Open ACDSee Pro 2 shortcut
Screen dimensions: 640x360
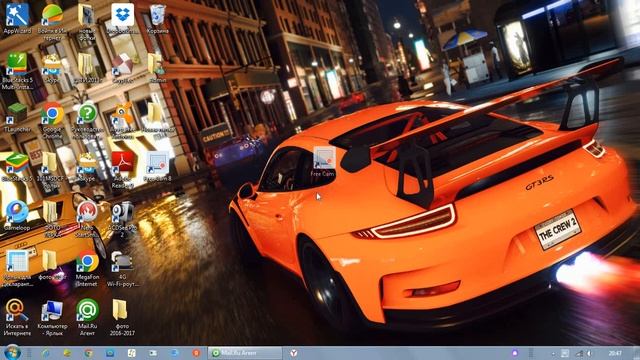pyautogui.click(x=122, y=219)
